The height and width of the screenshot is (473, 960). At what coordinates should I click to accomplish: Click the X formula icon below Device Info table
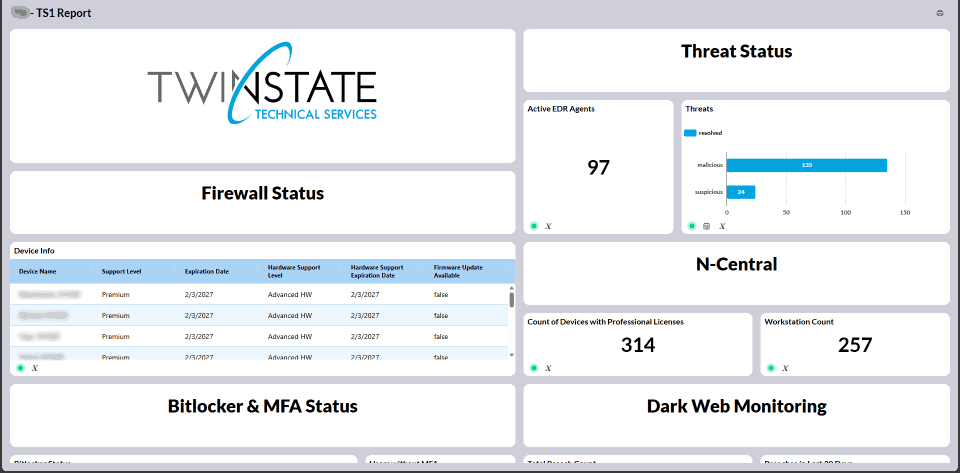pos(34,368)
